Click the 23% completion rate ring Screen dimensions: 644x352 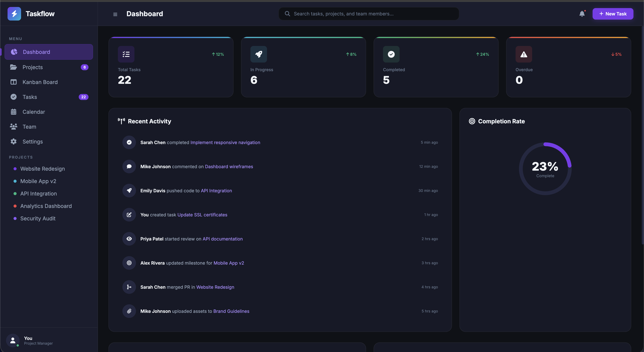click(545, 169)
